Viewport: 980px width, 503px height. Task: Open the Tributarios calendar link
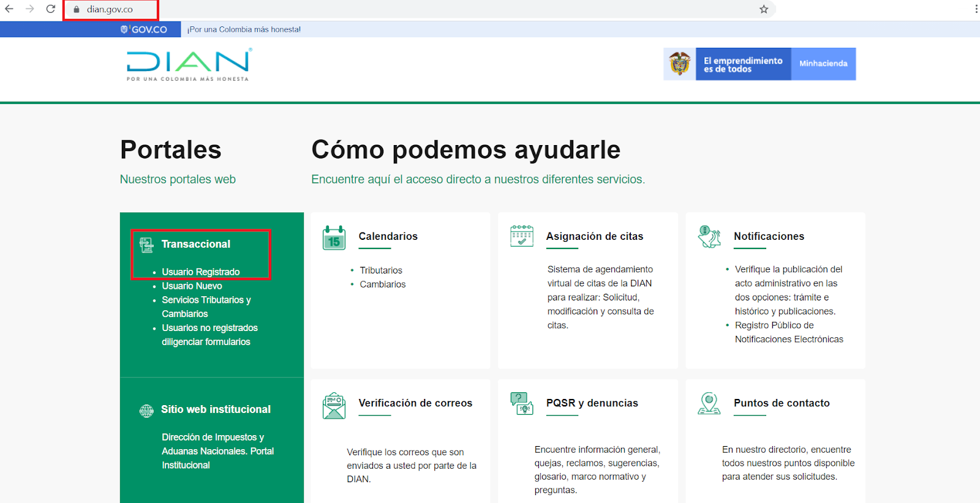pos(381,270)
